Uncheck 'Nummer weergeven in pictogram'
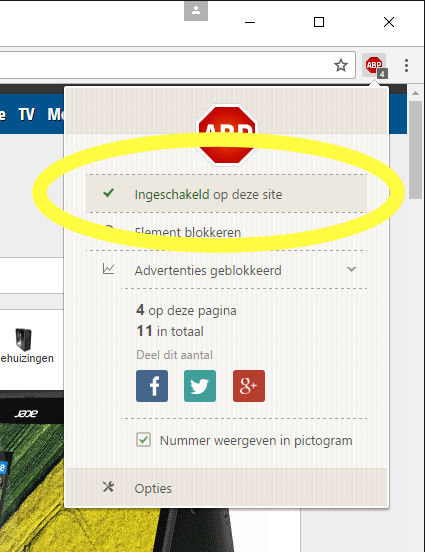 click(143, 440)
